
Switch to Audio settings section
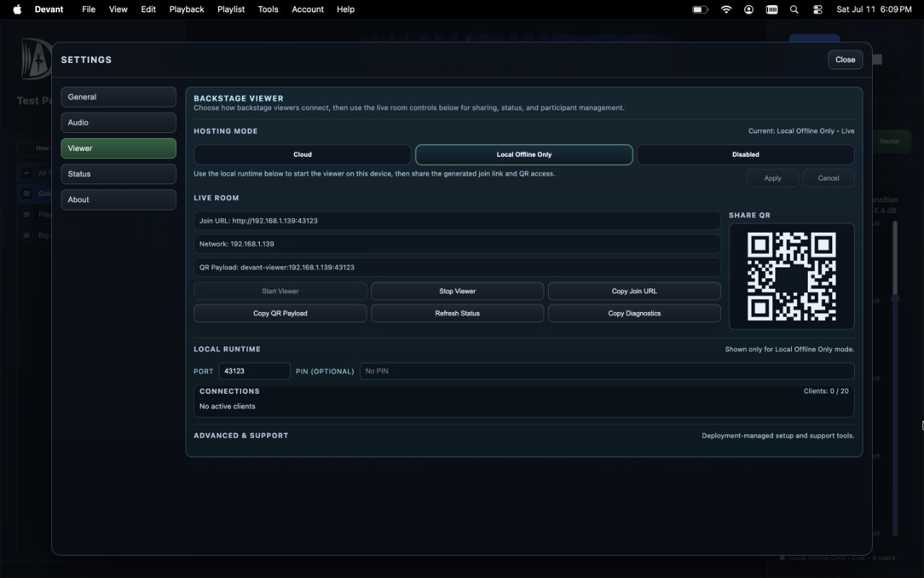click(118, 123)
